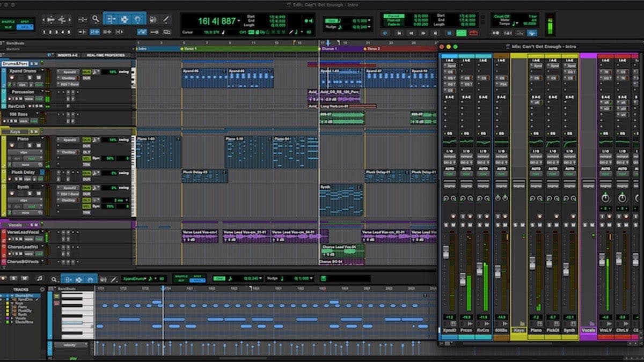Click the Online sync button in transport
Image resolution: width=644 pixels, height=362 pixels.
coord(385,33)
